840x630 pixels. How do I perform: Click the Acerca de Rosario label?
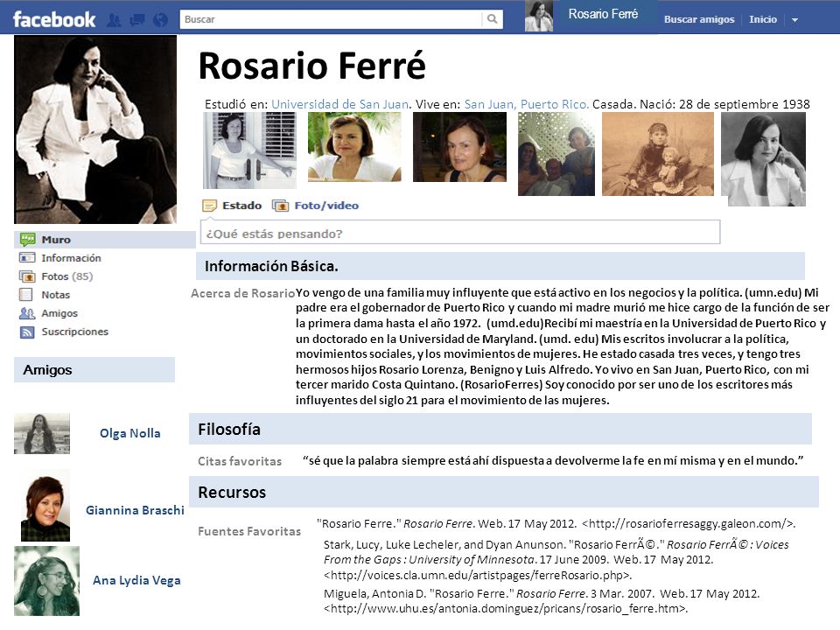242,293
